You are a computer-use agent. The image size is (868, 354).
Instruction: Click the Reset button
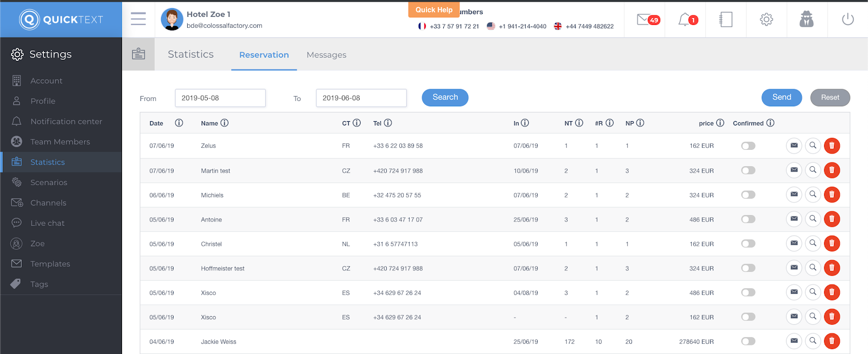pyautogui.click(x=830, y=98)
